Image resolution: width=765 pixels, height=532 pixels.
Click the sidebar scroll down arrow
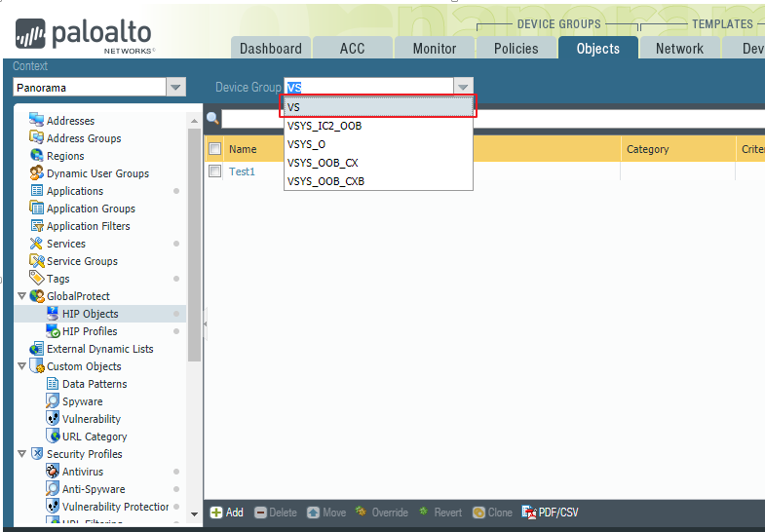[194, 513]
